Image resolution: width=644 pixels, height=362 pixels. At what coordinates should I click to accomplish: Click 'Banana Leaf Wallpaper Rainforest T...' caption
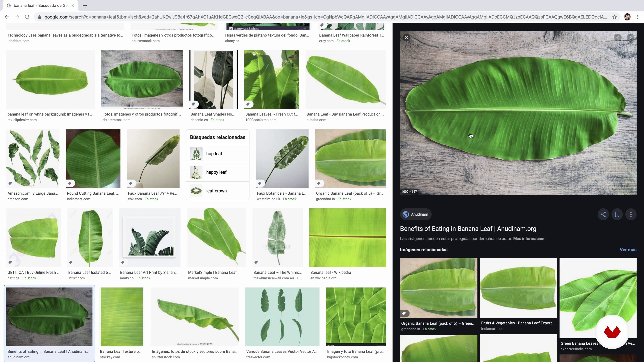351,35
